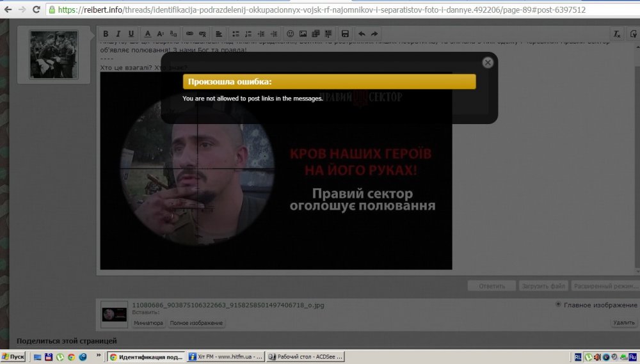Click the underline formatting icon
This screenshot has width=640, height=364.
pos(131,33)
